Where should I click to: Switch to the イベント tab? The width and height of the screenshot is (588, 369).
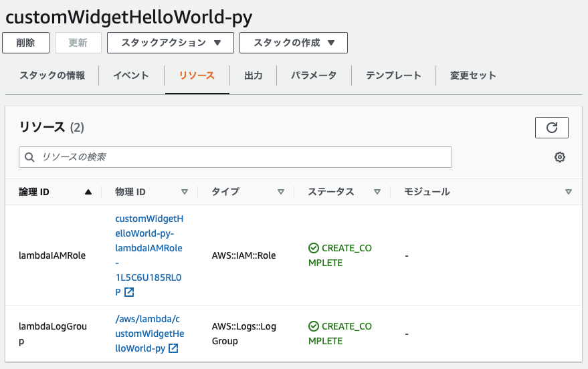tap(131, 76)
